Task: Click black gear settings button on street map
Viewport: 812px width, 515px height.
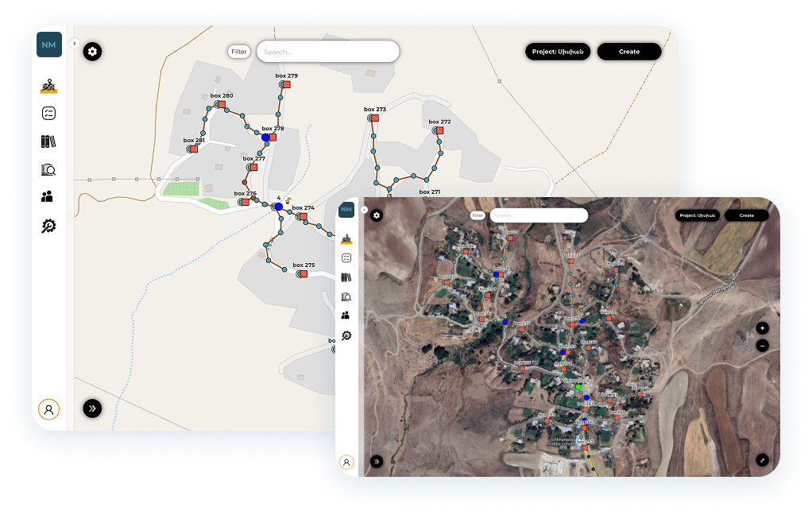Action: [x=92, y=52]
